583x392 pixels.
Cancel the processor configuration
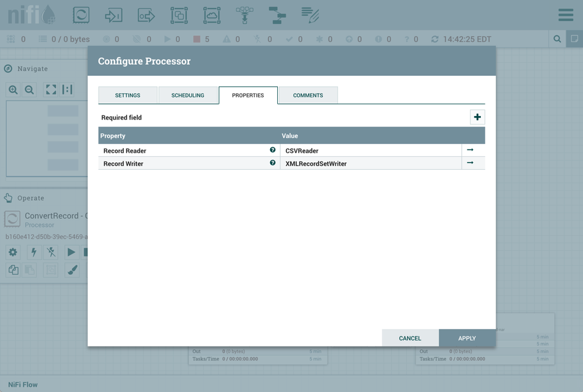point(410,338)
